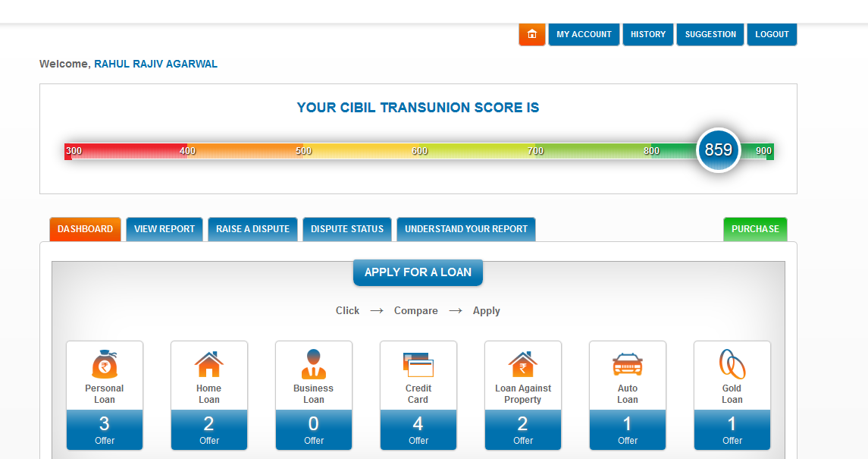Image resolution: width=868 pixels, height=459 pixels.
Task: Switch to the VIEW REPORT tab
Action: tap(165, 229)
